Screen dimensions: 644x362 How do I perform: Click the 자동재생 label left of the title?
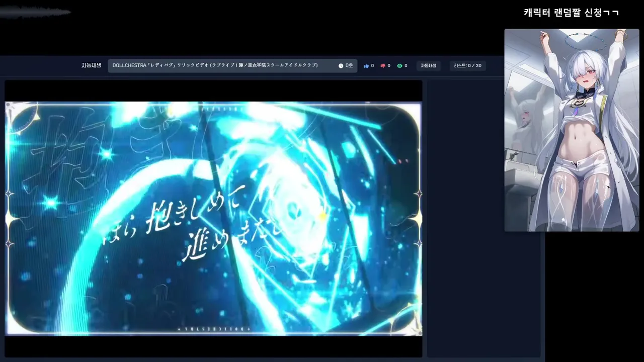tap(92, 65)
